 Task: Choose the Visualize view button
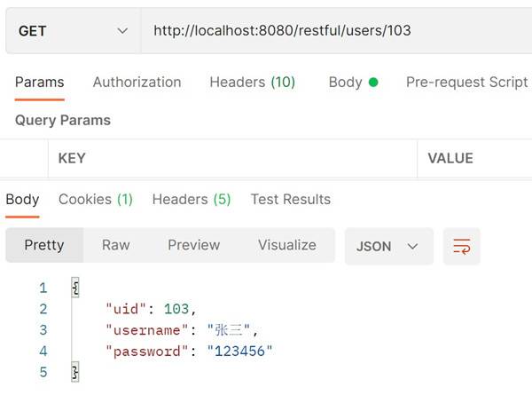point(286,246)
